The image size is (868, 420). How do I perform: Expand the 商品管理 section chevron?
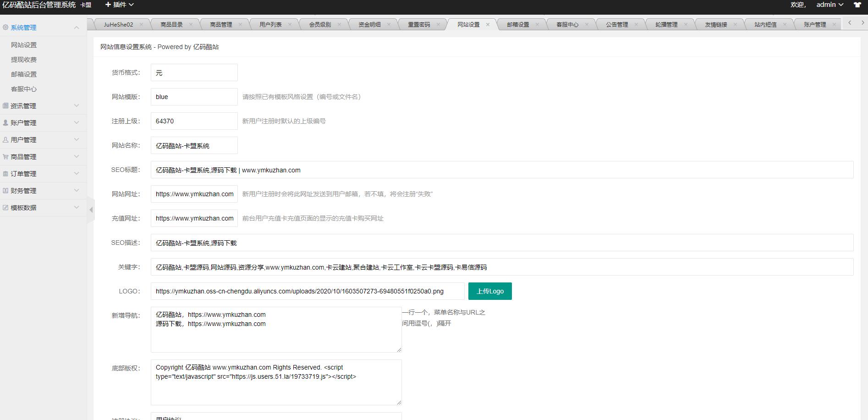pos(77,157)
